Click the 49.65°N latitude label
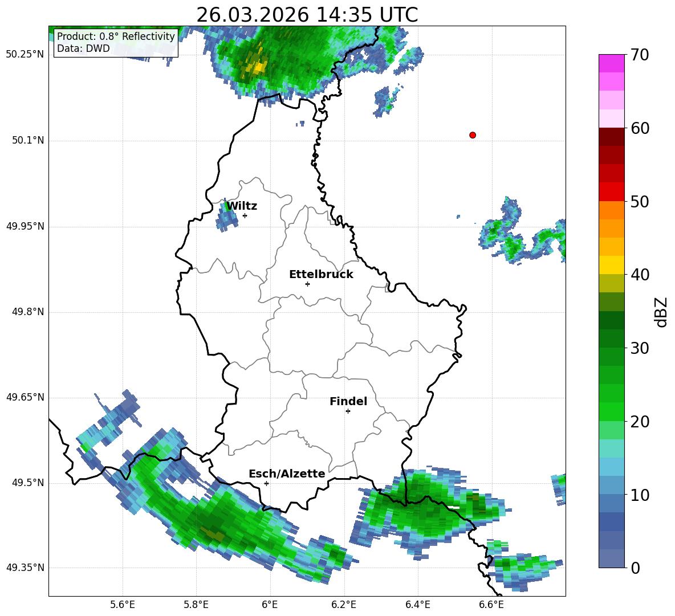The width and height of the screenshot is (675, 616). (x=25, y=397)
